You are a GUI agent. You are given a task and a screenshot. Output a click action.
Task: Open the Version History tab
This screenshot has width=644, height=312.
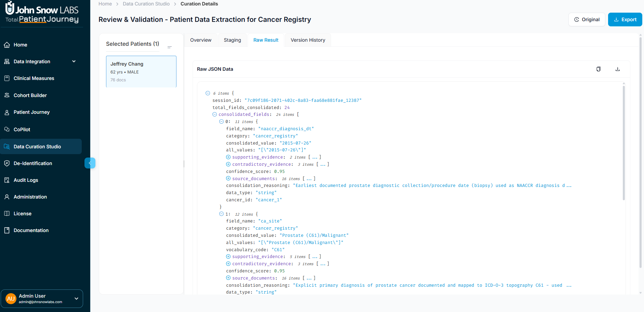(308, 40)
